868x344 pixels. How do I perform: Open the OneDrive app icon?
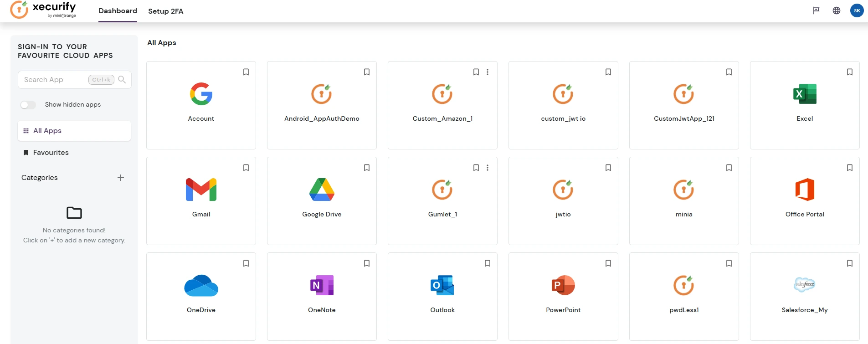201,285
